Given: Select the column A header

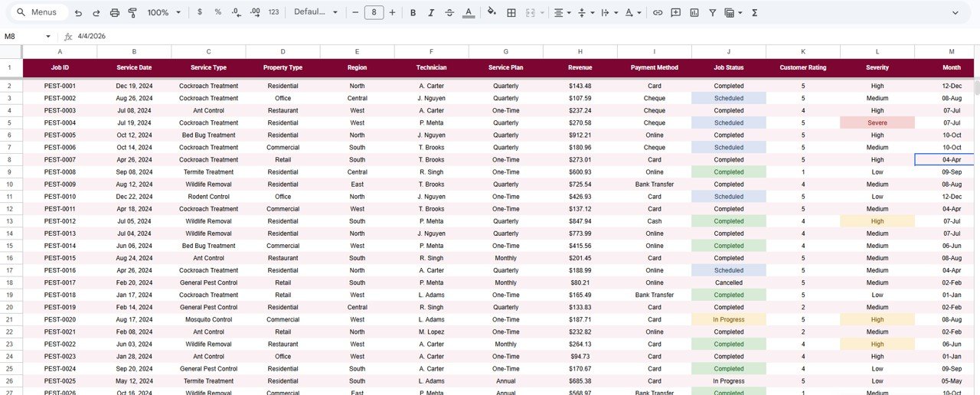Looking at the screenshot, I should 60,51.
